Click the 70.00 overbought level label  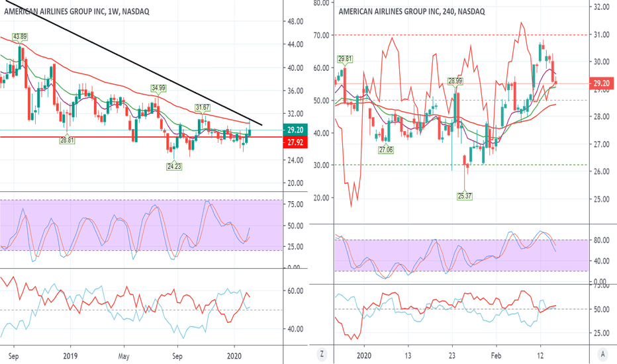tap(322, 36)
